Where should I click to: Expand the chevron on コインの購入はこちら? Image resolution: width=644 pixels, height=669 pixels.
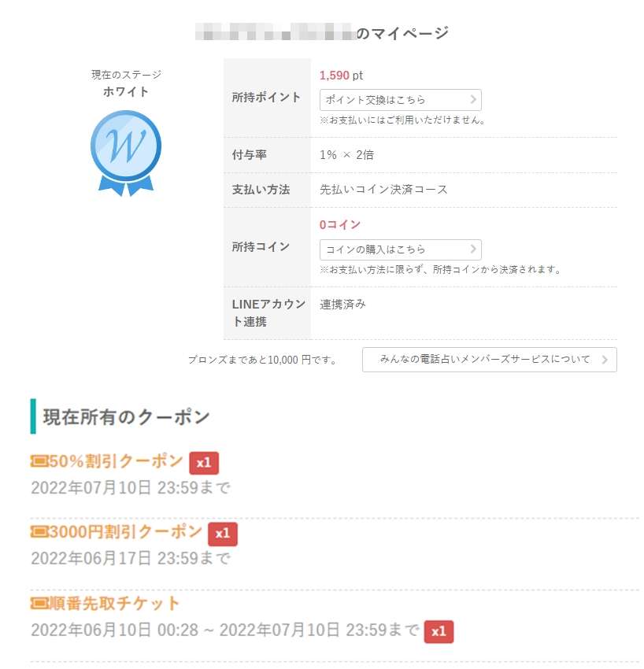pos(472,249)
